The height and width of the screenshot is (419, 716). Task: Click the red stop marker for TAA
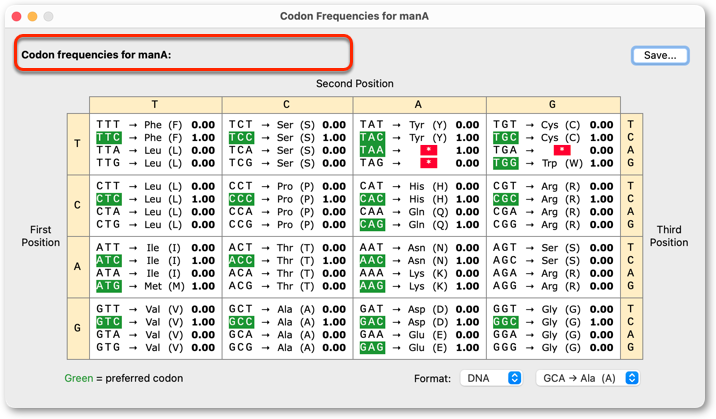pos(428,150)
